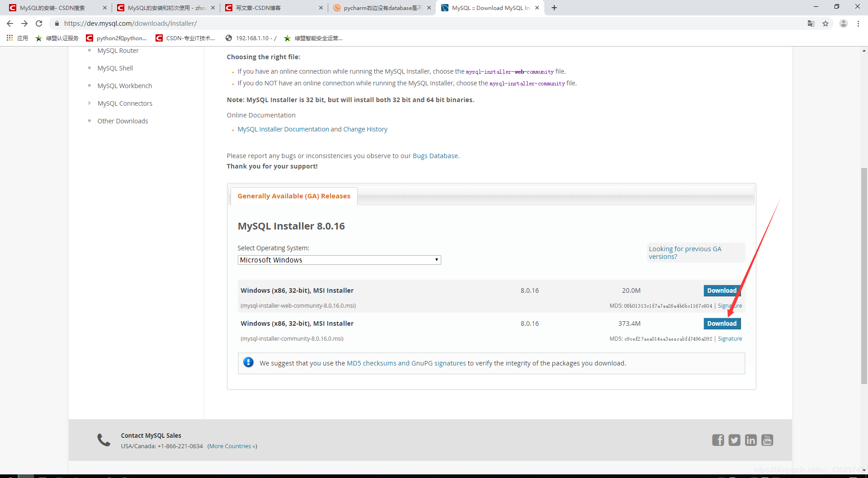Click the back navigation arrow

click(x=9, y=23)
